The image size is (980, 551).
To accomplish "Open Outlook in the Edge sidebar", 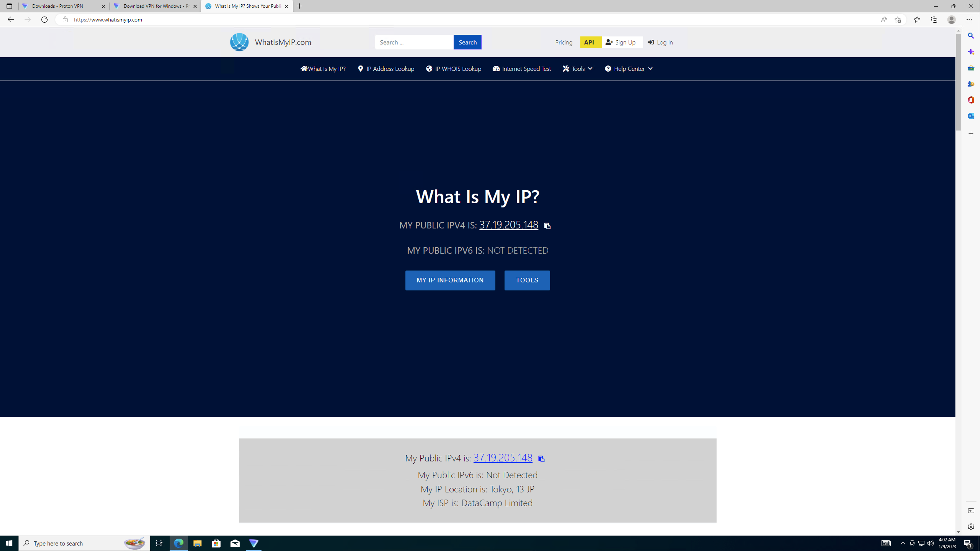I will click(x=971, y=116).
